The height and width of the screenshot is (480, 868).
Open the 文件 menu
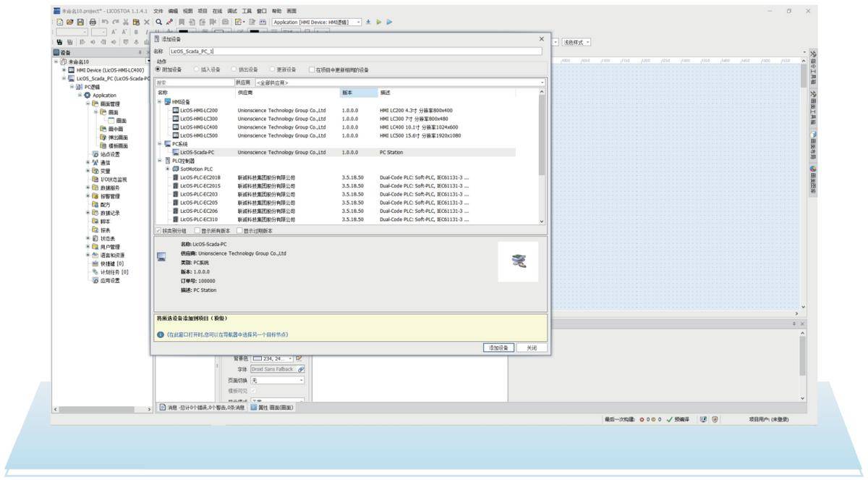tap(158, 12)
